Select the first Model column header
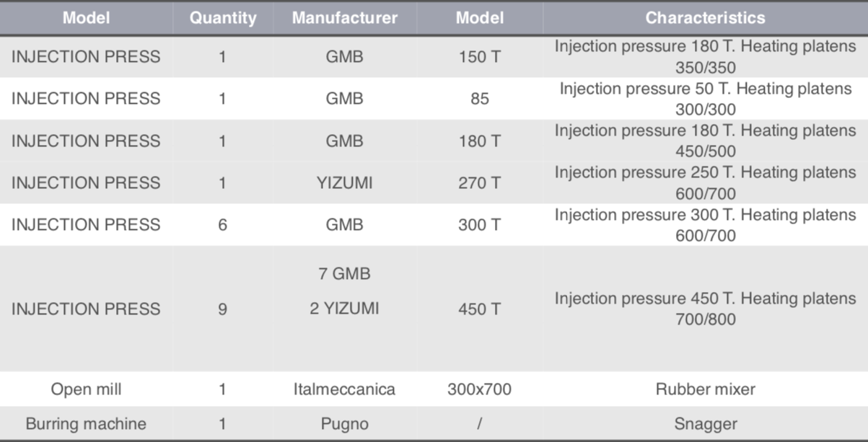The width and height of the screenshot is (868, 442). click(x=85, y=18)
